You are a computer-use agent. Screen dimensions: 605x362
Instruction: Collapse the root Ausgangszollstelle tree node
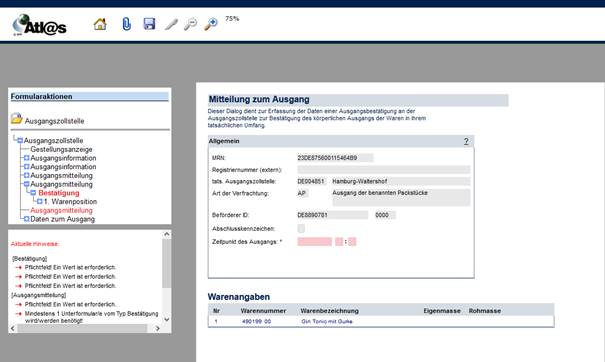pos(20,140)
